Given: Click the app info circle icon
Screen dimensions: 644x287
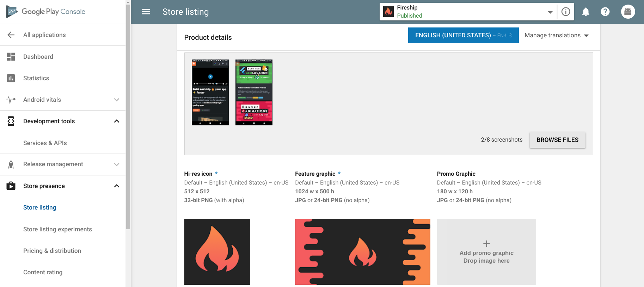Looking at the screenshot, I should 565,12.
